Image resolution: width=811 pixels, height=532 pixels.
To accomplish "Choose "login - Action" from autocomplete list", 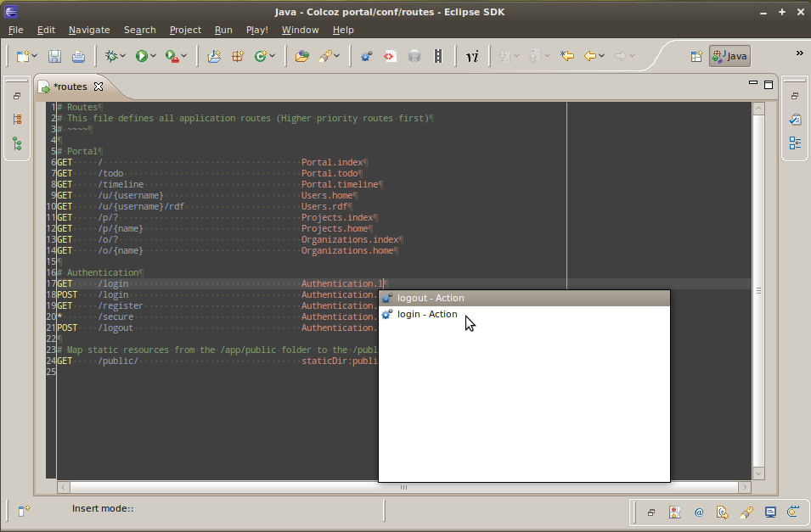I will [426, 314].
